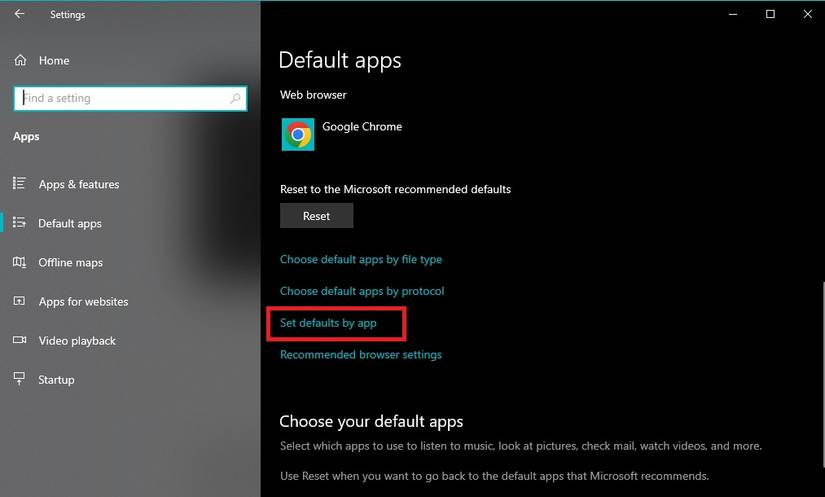Click the Home house icon
Image resolution: width=825 pixels, height=497 pixels.
(x=20, y=60)
